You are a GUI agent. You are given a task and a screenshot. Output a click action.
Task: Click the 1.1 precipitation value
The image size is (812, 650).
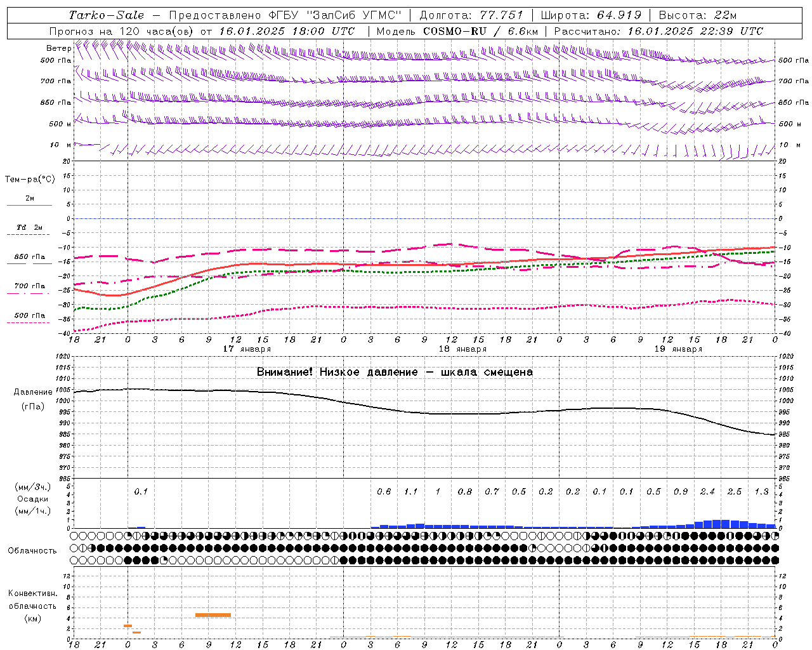[411, 492]
